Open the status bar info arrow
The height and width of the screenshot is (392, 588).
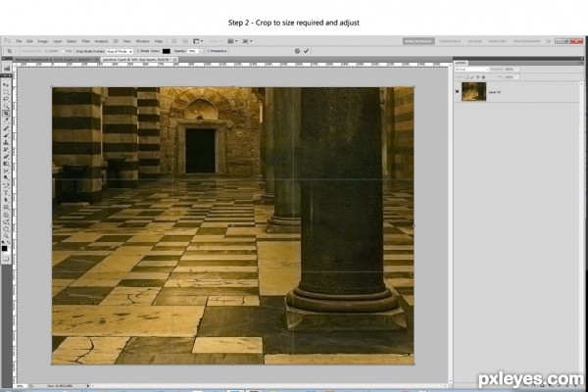coord(88,385)
